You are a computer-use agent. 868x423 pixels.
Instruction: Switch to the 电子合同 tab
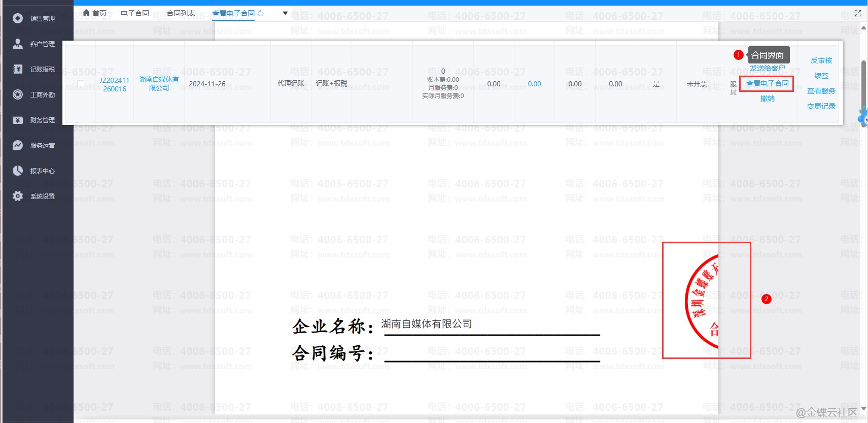(135, 13)
